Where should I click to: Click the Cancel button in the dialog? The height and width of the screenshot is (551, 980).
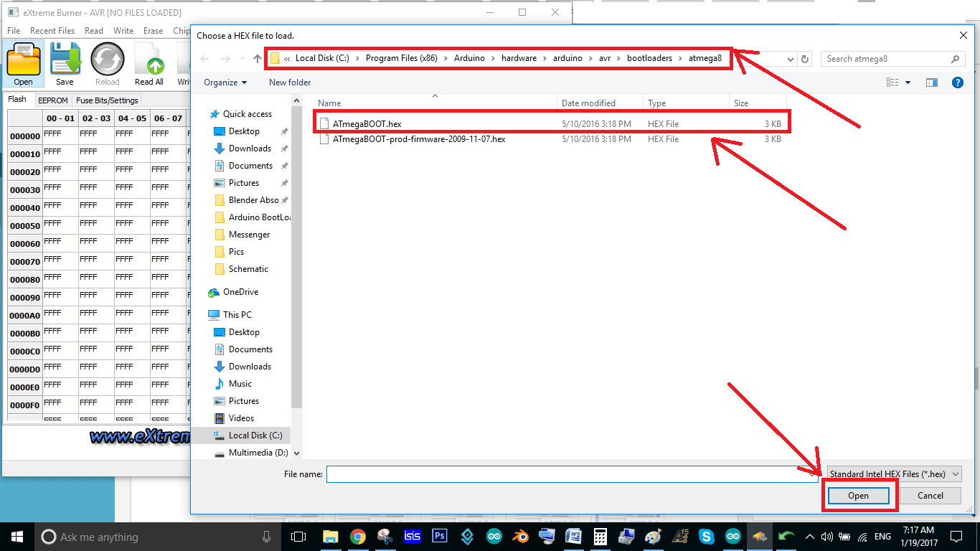[x=930, y=496]
